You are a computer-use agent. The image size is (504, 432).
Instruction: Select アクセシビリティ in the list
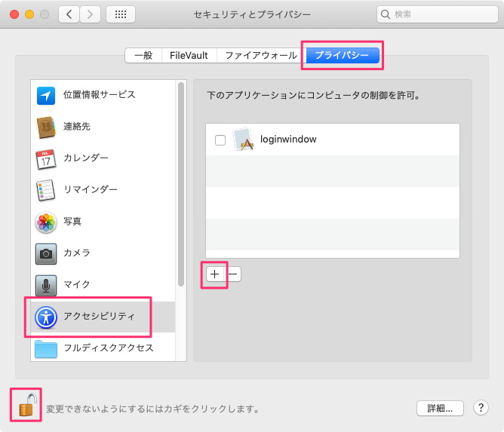pyautogui.click(x=103, y=317)
